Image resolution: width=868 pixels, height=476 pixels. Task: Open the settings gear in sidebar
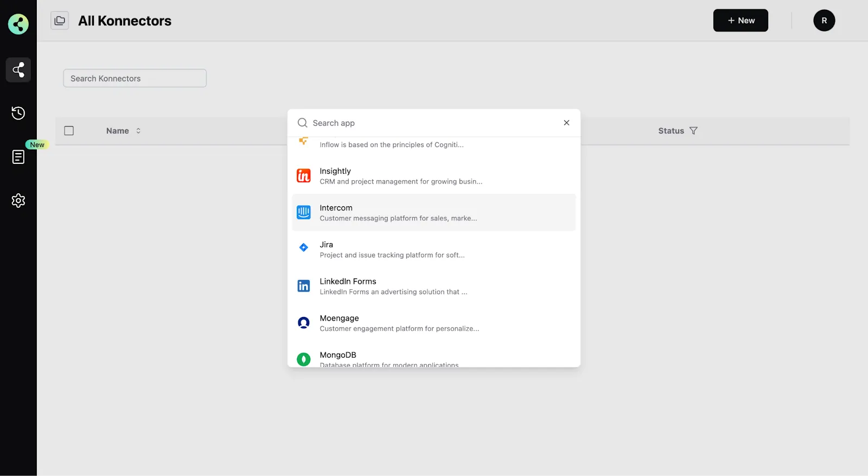(x=18, y=201)
